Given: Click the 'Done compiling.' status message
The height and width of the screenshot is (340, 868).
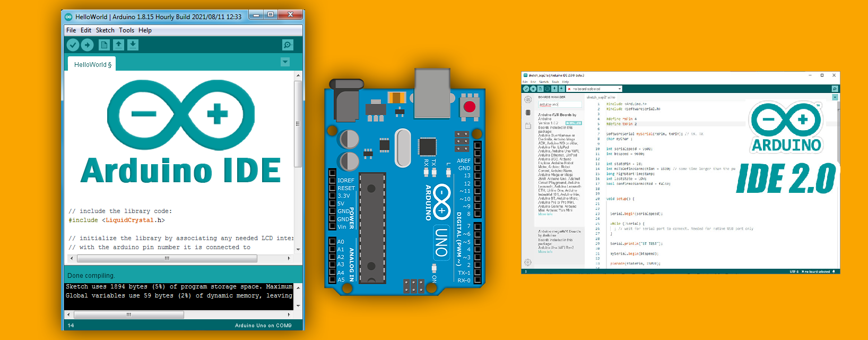Looking at the screenshot, I should click(91, 276).
